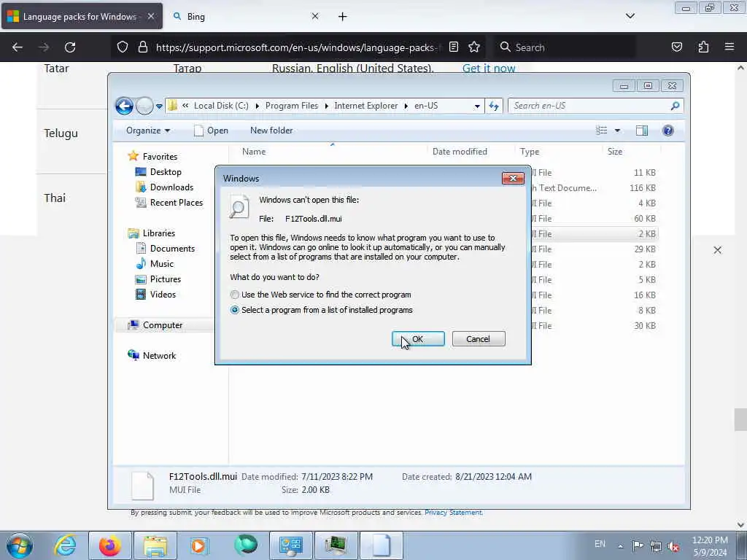This screenshot has height=560, width=747.
Task: Sort by Name column header
Action: coord(254,152)
